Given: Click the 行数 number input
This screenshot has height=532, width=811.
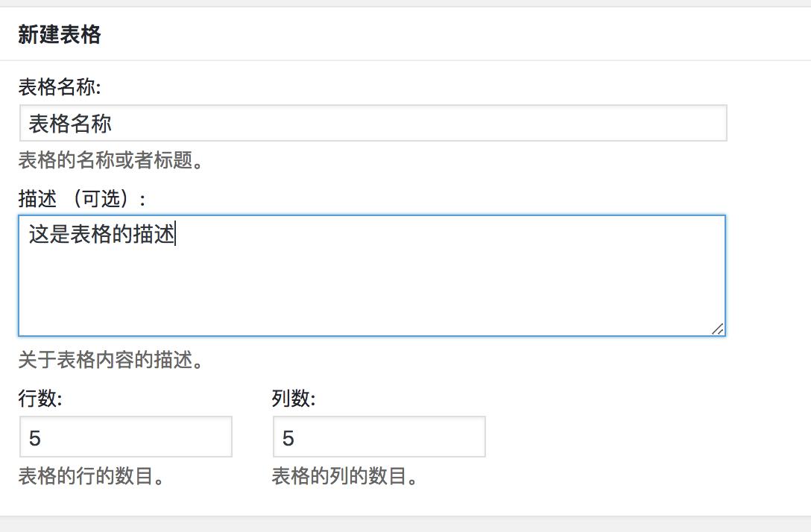Looking at the screenshot, I should (125, 437).
